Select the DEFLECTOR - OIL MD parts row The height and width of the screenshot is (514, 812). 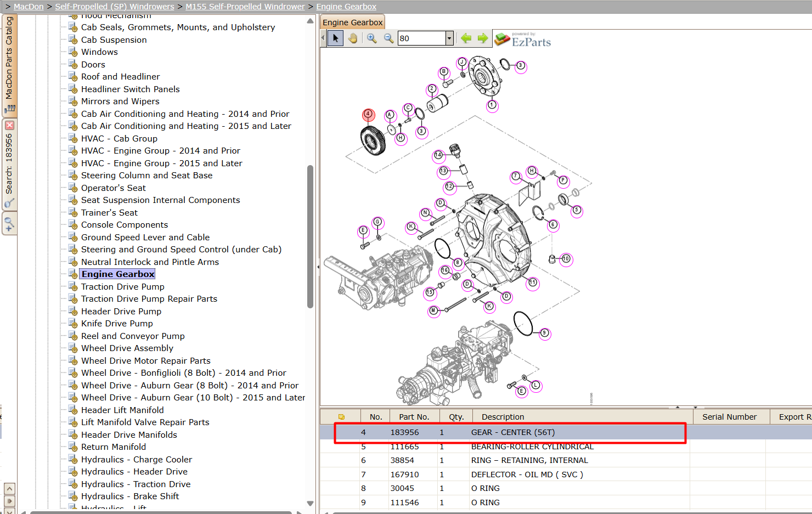[566, 475]
